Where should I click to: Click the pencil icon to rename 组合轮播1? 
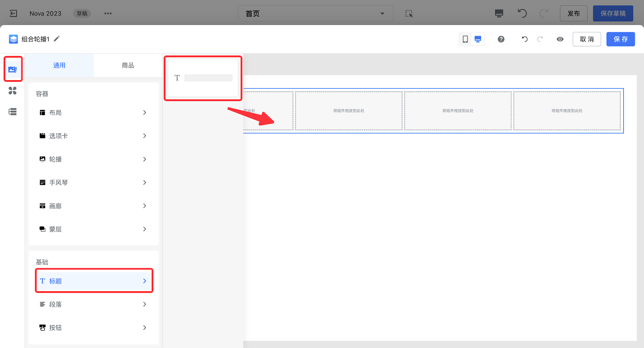click(57, 39)
